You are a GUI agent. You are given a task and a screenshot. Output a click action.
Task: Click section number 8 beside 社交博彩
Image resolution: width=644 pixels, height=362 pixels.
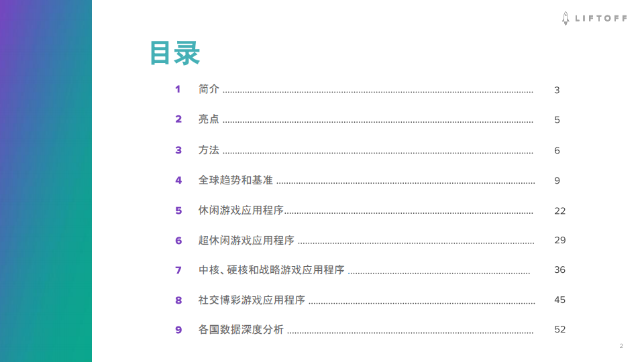click(x=178, y=300)
